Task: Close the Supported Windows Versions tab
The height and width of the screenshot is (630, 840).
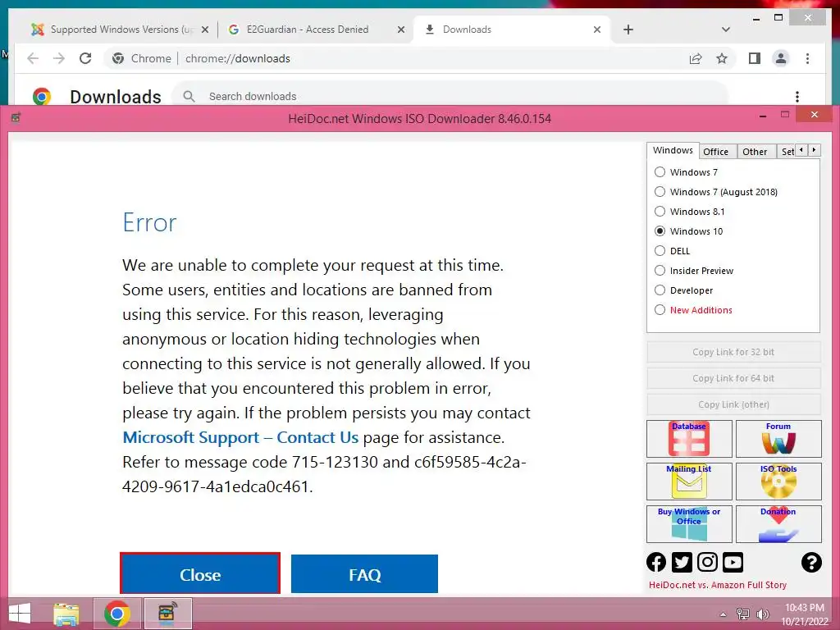Action: click(204, 30)
